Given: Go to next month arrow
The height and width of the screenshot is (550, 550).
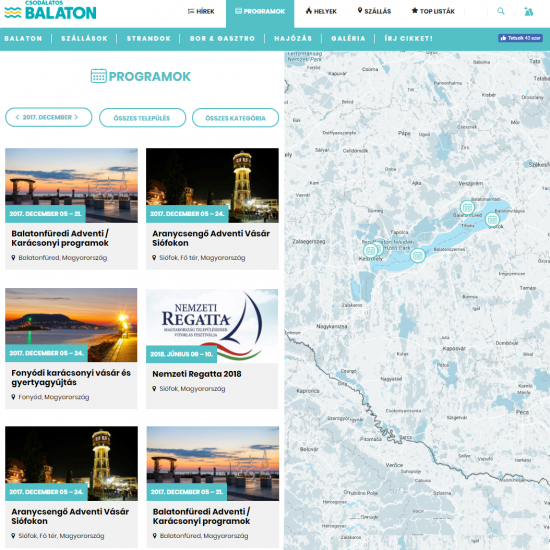Looking at the screenshot, I should pyautogui.click(x=76, y=117).
